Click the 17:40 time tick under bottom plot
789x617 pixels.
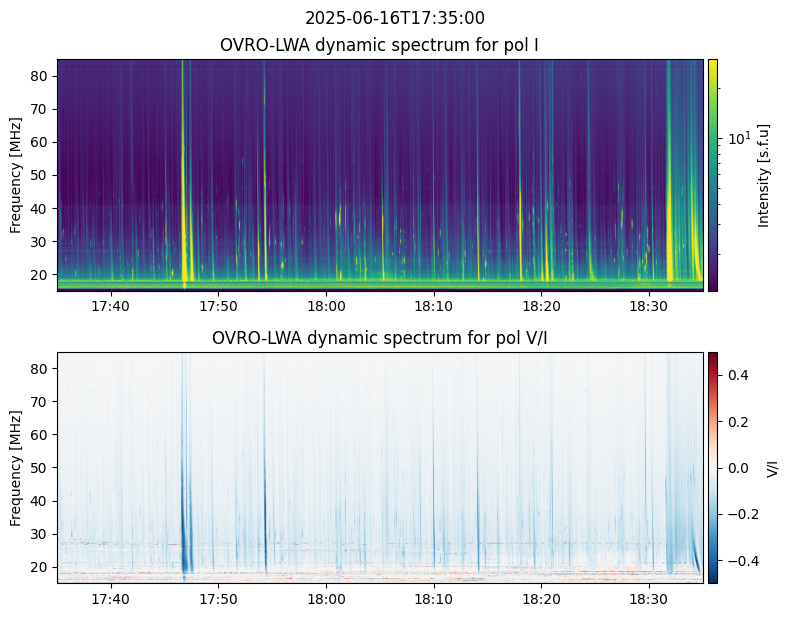tap(111, 598)
